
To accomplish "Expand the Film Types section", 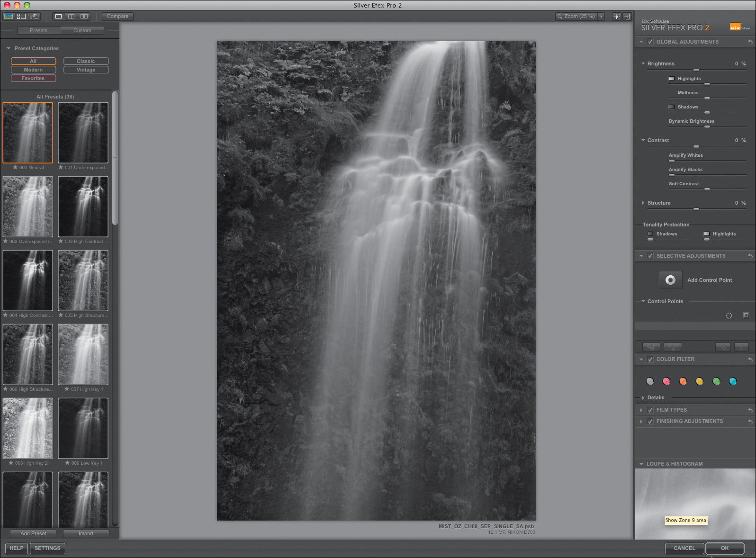I will pos(641,410).
